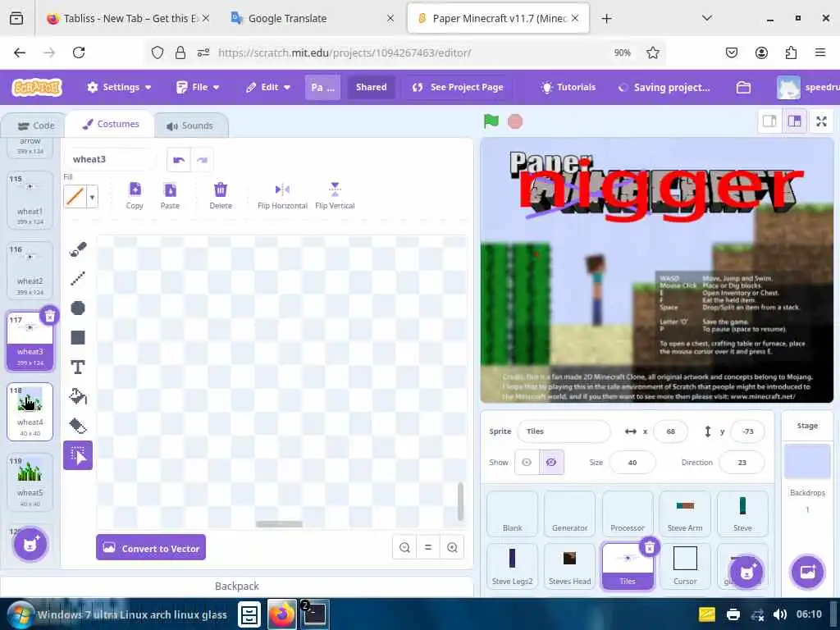Select the Eraser tool
This screenshot has height=630, width=840.
[78, 426]
